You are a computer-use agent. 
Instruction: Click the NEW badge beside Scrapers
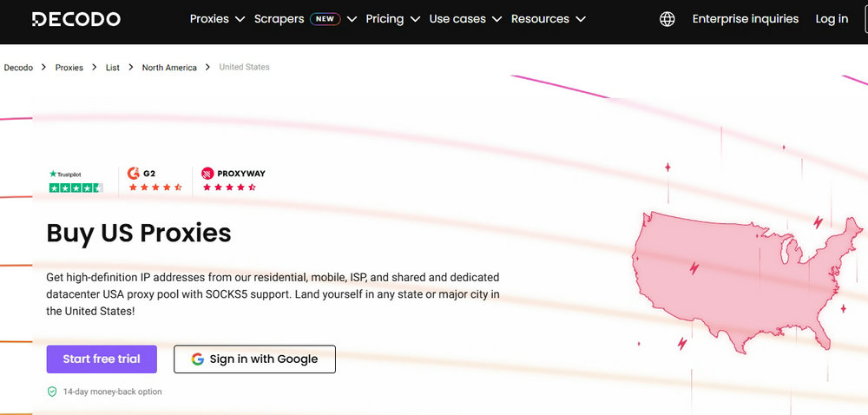tap(325, 19)
